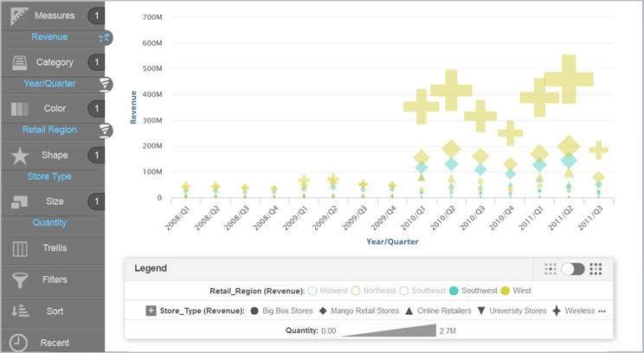Click the Revenue measure link
The image size is (644, 353).
[49, 37]
